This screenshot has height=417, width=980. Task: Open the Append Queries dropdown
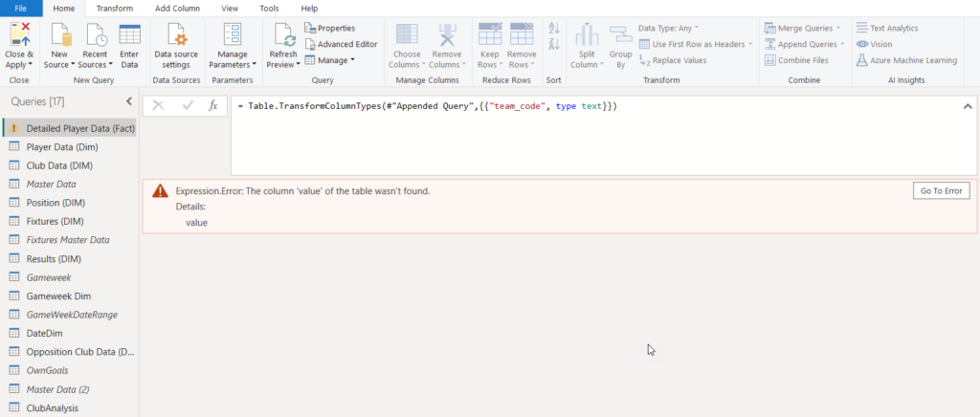point(804,44)
